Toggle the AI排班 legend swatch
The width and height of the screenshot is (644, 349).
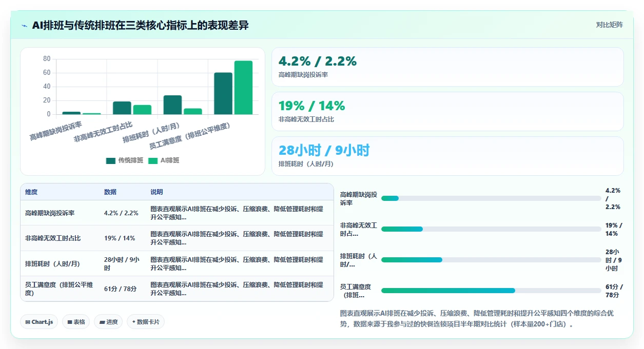(153, 160)
